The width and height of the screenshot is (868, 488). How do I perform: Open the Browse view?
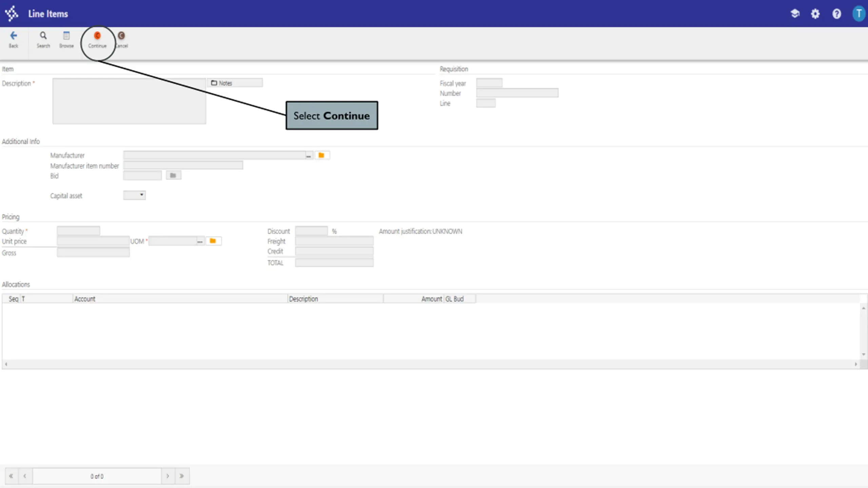(66, 40)
